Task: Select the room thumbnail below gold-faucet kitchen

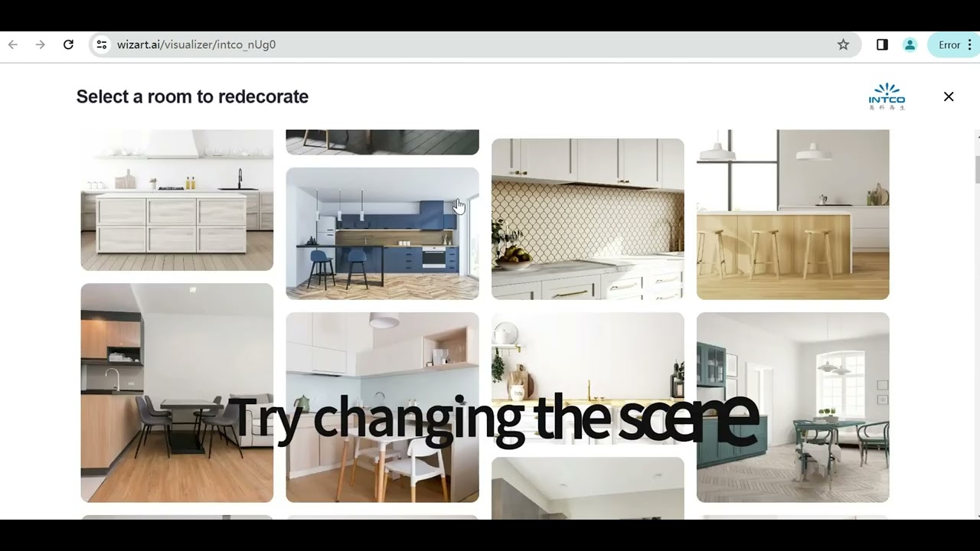Action: click(587, 488)
